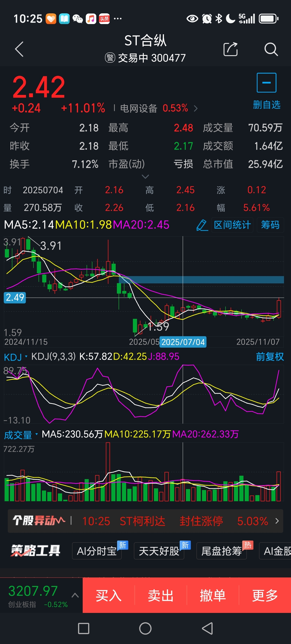
Task: Tap the 撤单 cancel order tab
Action: click(x=213, y=595)
